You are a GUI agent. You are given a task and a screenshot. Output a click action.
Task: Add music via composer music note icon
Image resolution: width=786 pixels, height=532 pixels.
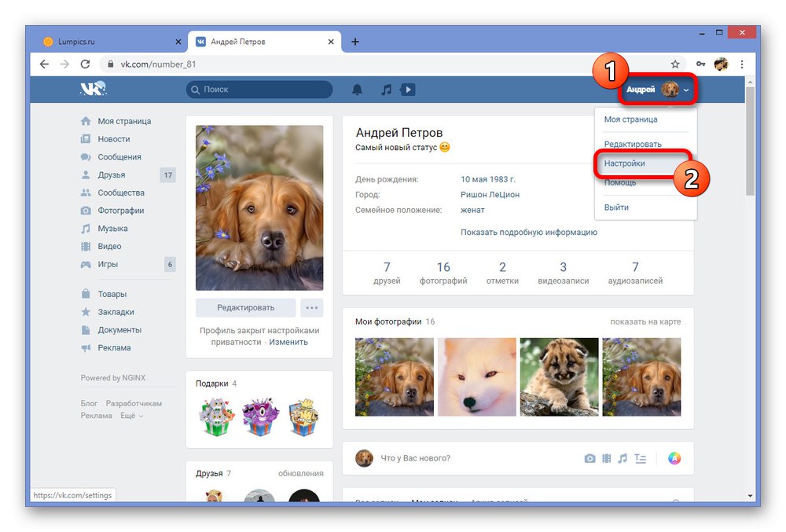pos(623,457)
